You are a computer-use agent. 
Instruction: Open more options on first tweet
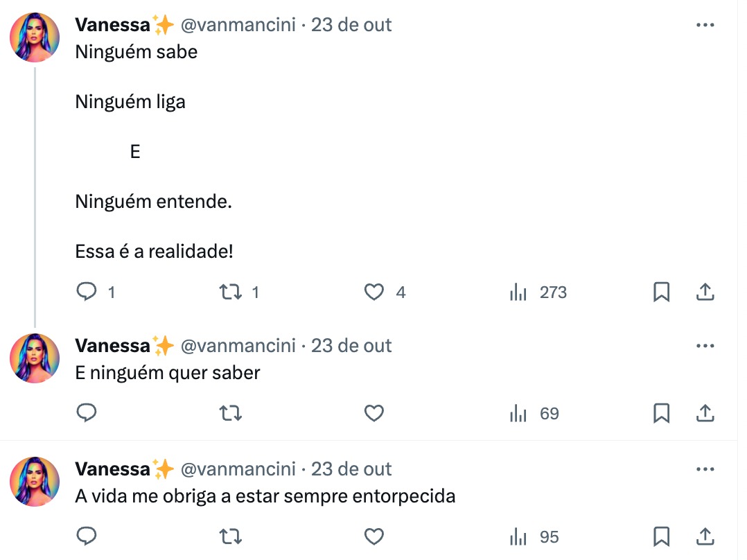pyautogui.click(x=704, y=26)
